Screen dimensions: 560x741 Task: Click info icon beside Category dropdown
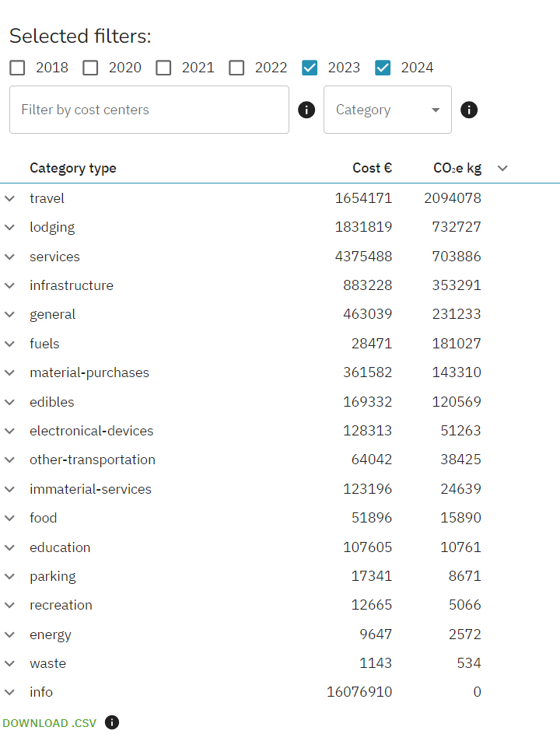469,110
